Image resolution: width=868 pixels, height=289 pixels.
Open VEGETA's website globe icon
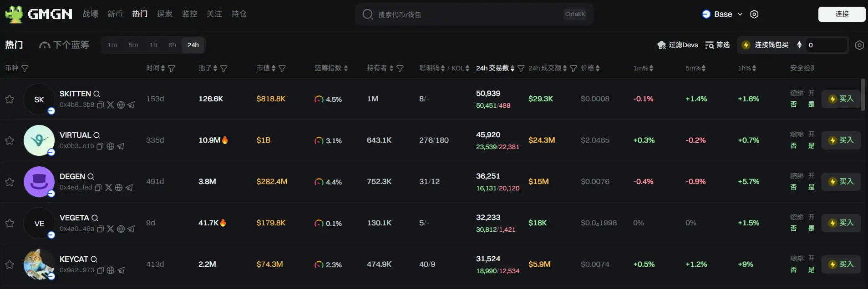click(121, 229)
